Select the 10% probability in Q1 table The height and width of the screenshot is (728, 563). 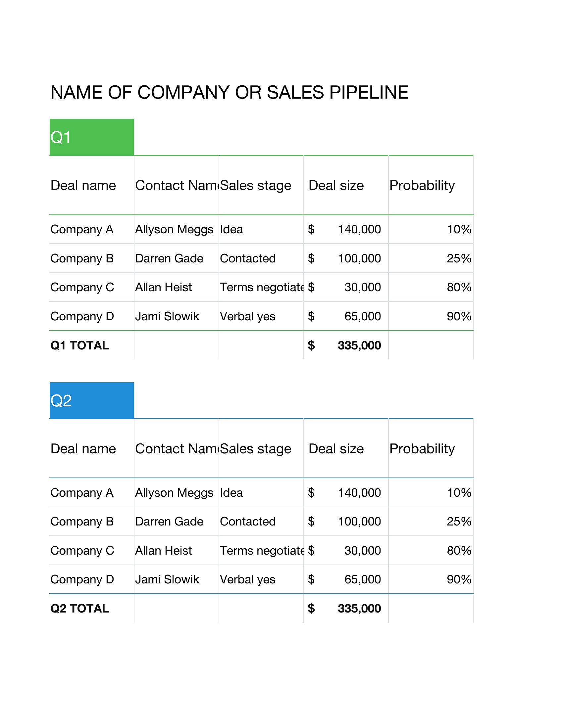(459, 229)
